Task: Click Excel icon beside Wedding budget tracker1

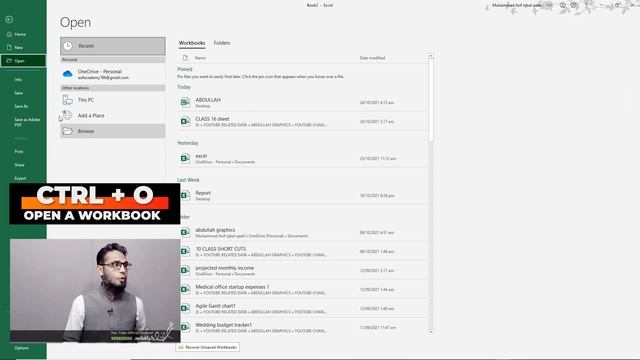Action: pyautogui.click(x=185, y=327)
